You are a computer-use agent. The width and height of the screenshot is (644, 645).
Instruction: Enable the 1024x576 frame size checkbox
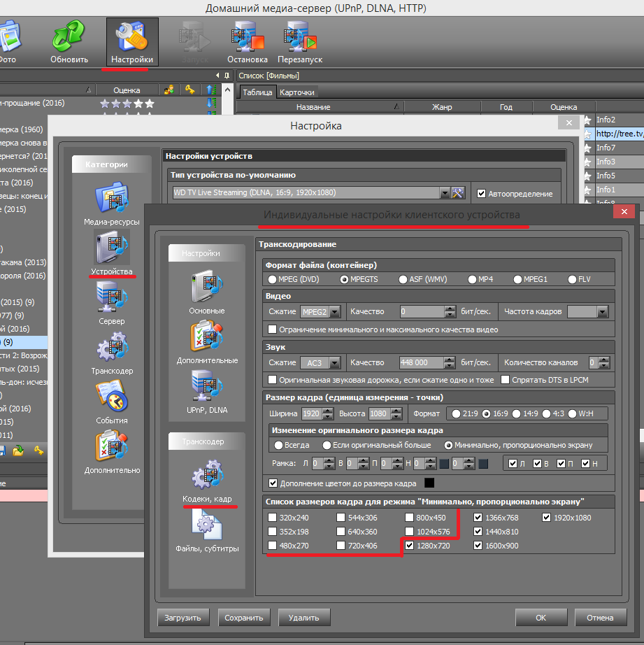(x=409, y=532)
